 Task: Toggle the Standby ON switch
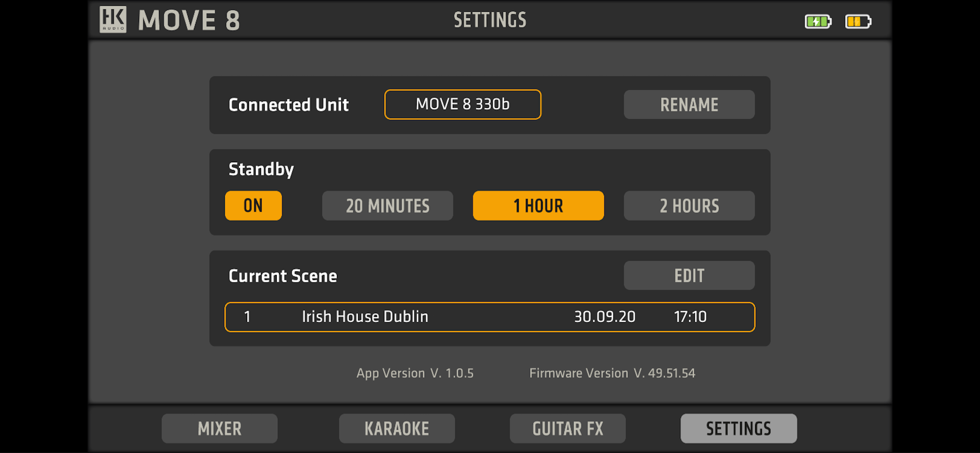pyautogui.click(x=253, y=206)
